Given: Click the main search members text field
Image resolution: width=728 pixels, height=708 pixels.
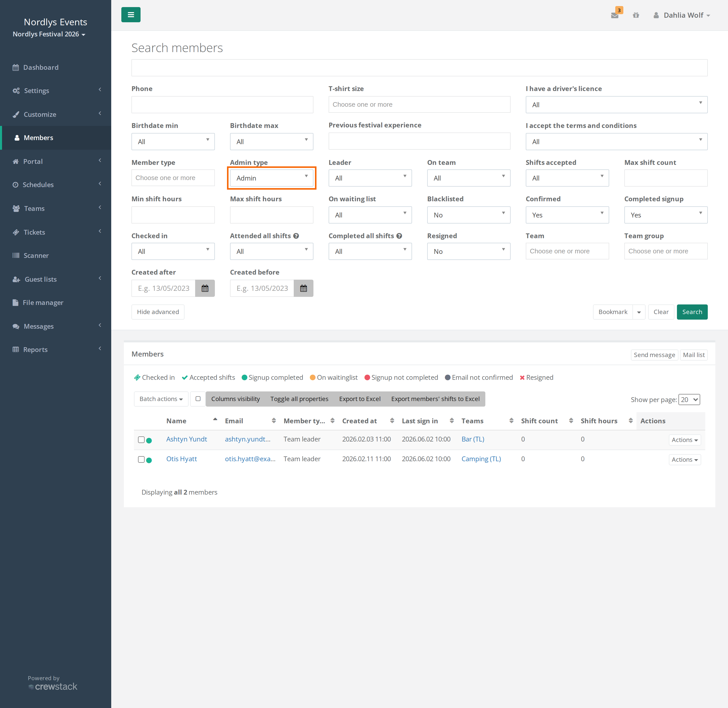Looking at the screenshot, I should (419, 68).
